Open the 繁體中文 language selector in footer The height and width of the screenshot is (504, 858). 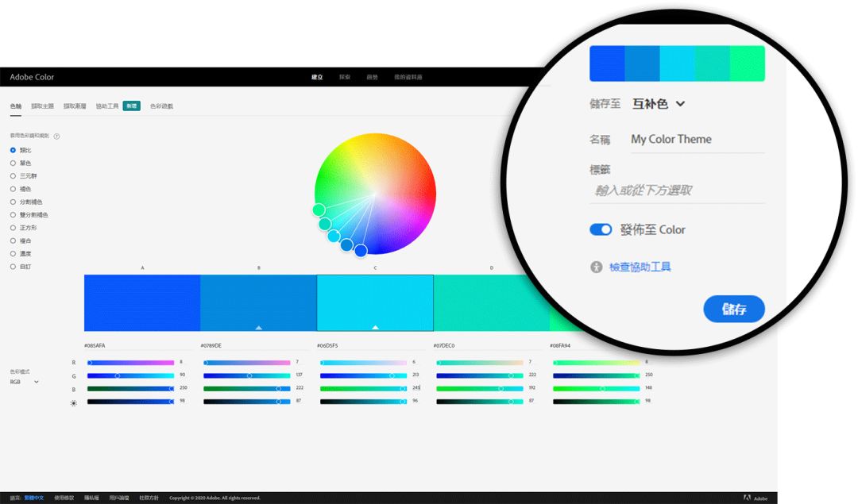click(x=35, y=498)
